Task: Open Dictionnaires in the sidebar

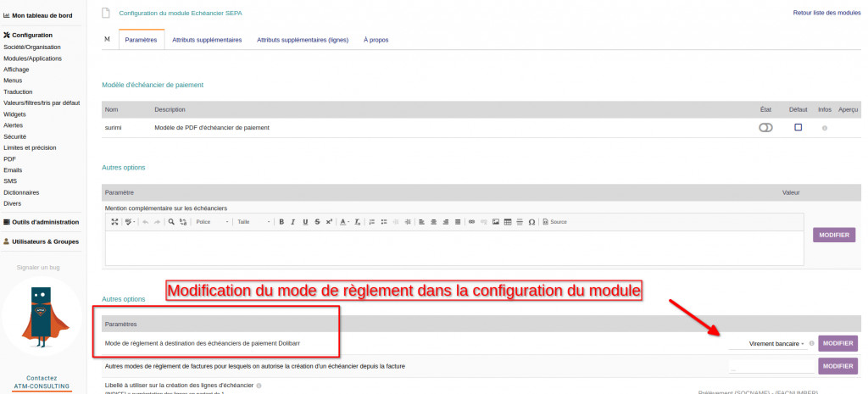Action: [x=21, y=192]
